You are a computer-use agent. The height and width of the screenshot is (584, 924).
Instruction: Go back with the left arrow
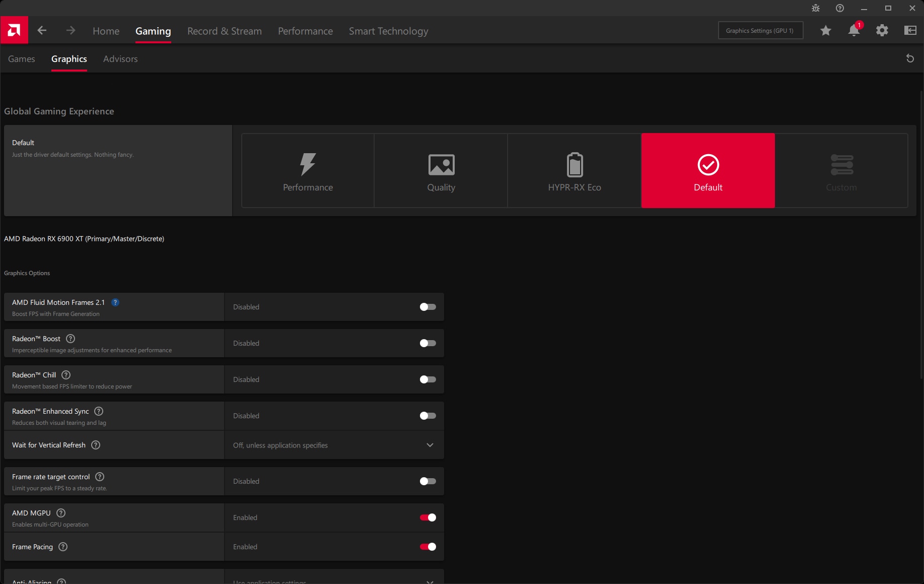[42, 31]
